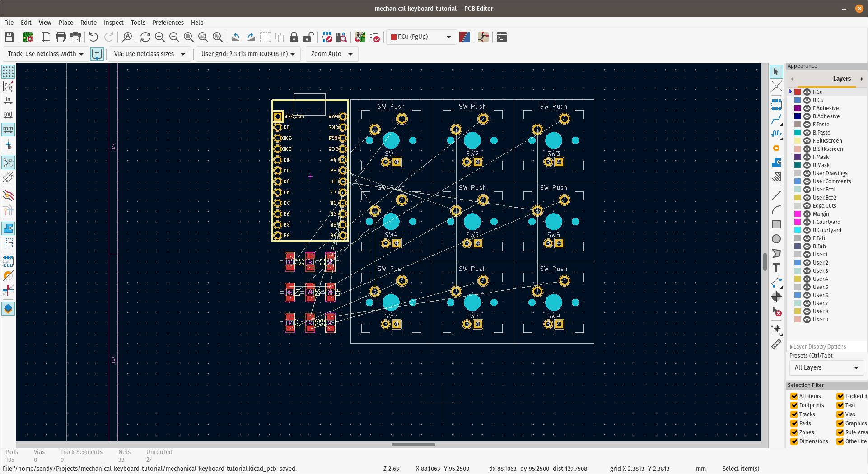This screenshot has height=474, width=868.
Task: Expand the All Layers presets dropdown
Action: point(826,368)
